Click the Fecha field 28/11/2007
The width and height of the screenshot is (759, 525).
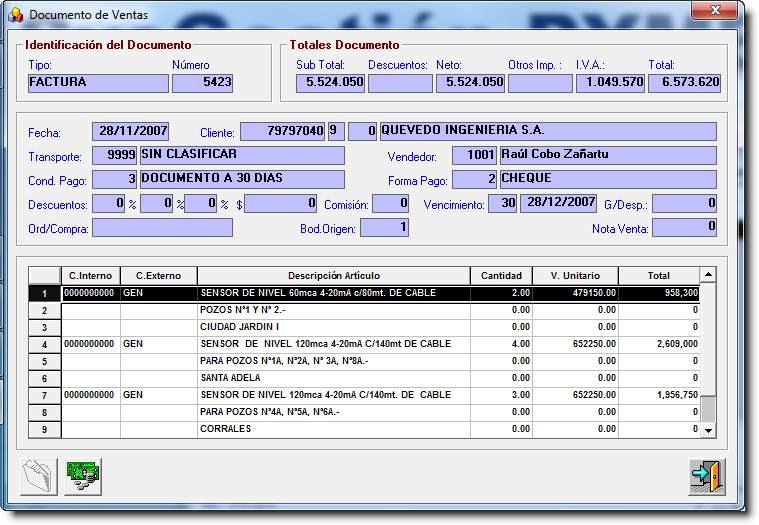[130, 131]
